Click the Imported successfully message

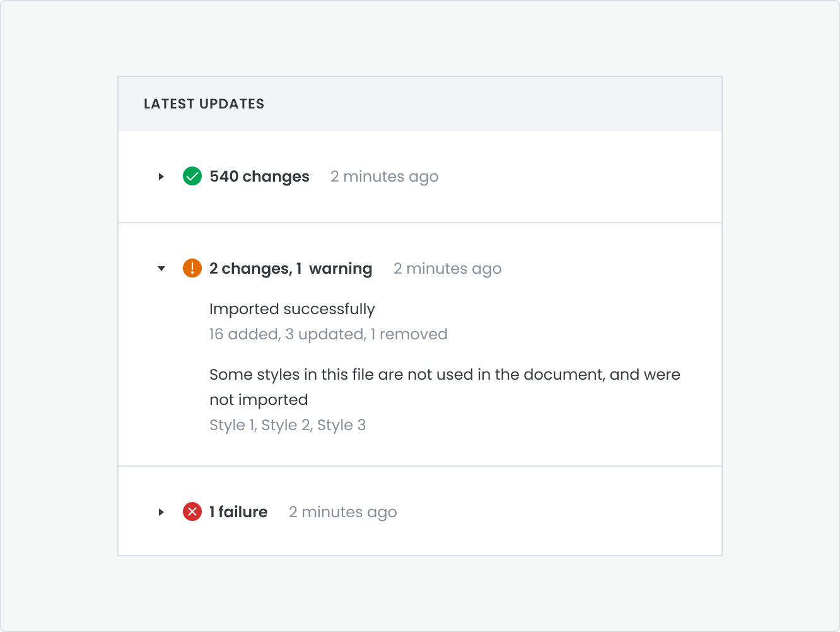tap(292, 309)
